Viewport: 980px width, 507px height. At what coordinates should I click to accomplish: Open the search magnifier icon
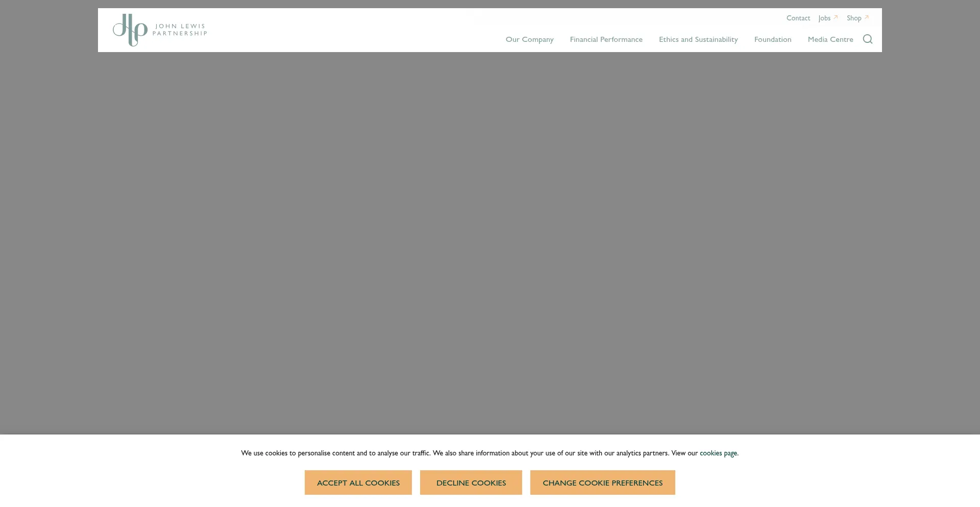point(867,39)
